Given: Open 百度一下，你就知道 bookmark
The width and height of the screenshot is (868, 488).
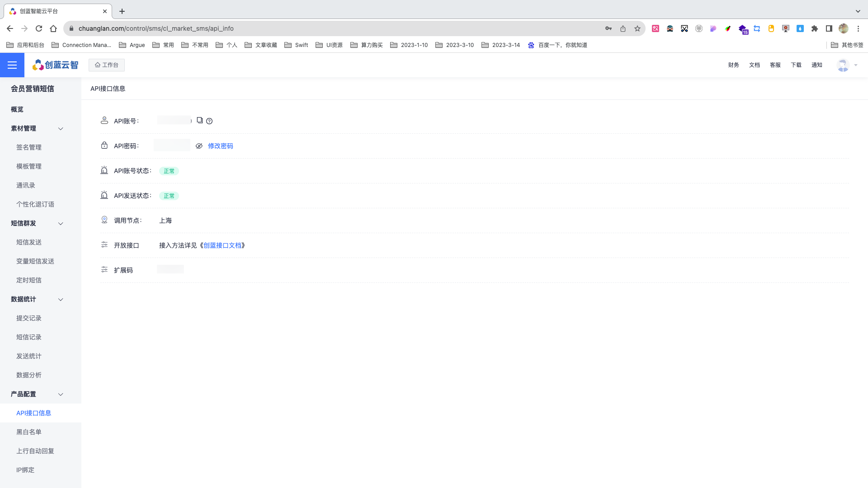Looking at the screenshot, I should pos(558,45).
